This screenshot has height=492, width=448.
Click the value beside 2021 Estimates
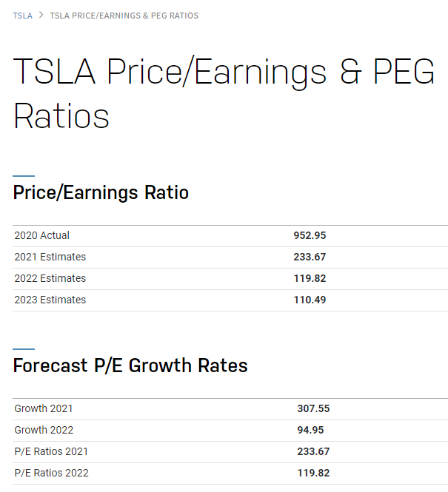coord(310,257)
